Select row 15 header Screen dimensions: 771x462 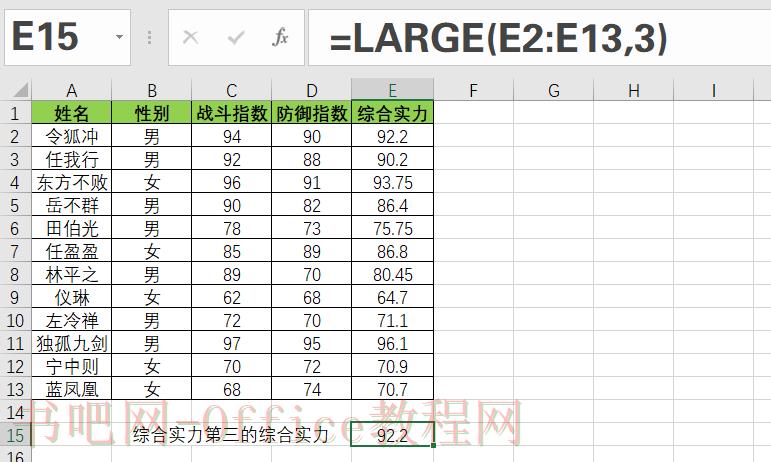[x=15, y=435]
